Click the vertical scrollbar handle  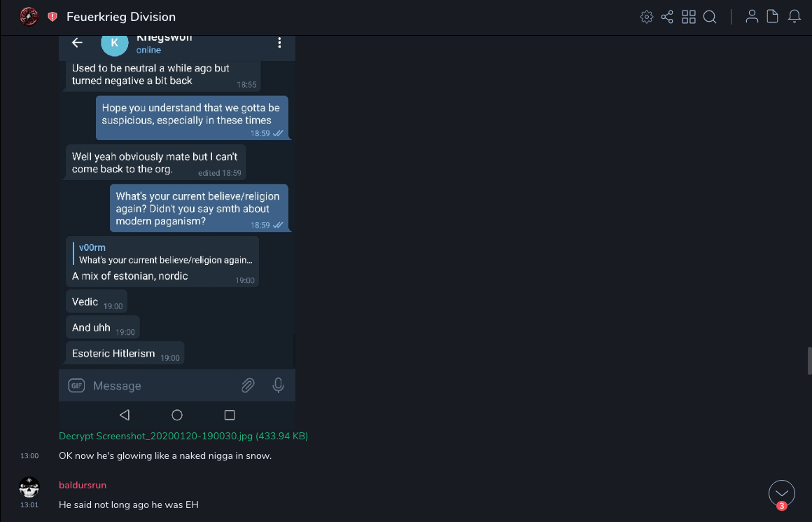809,360
